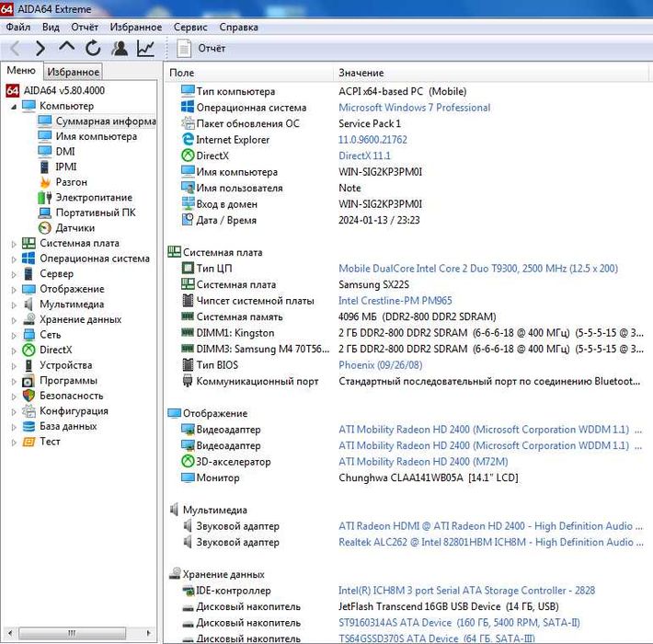This screenshot has width=653, height=644.
Task: Go up one level with the Up arrow
Action: tap(66, 47)
